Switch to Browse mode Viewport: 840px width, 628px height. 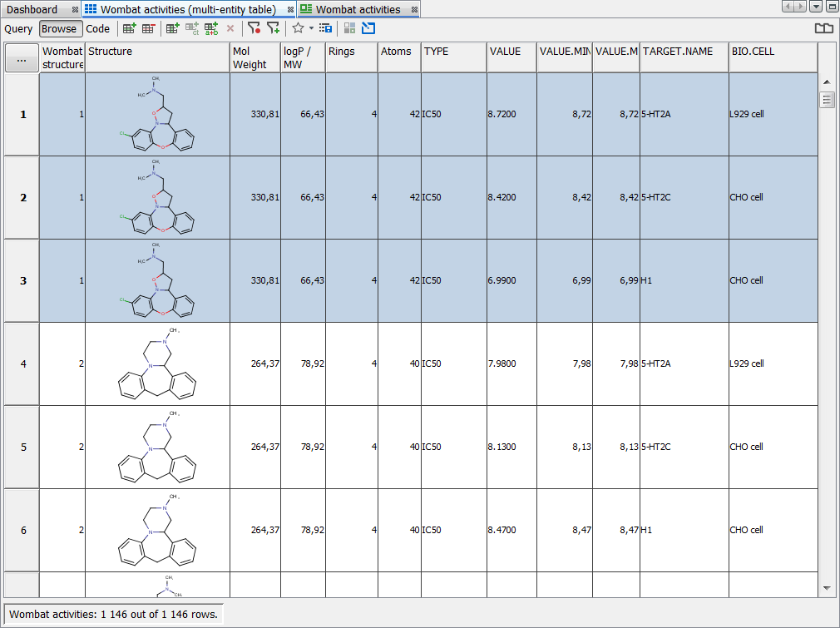(x=60, y=27)
